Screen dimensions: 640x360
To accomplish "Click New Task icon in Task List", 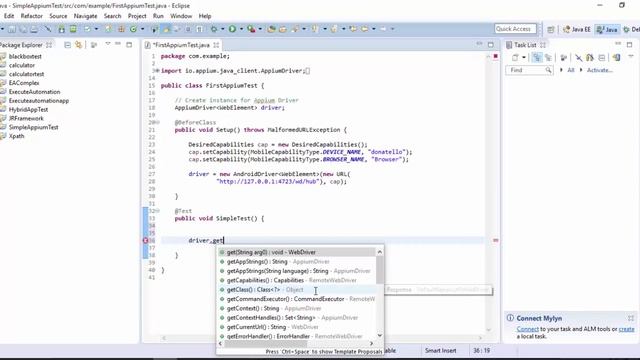I will tap(515, 58).
